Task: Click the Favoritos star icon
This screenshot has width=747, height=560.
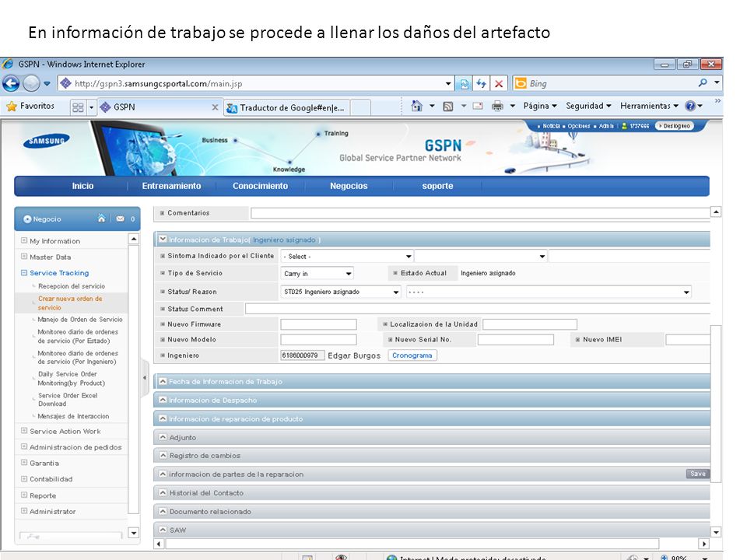Action: pos(12,107)
